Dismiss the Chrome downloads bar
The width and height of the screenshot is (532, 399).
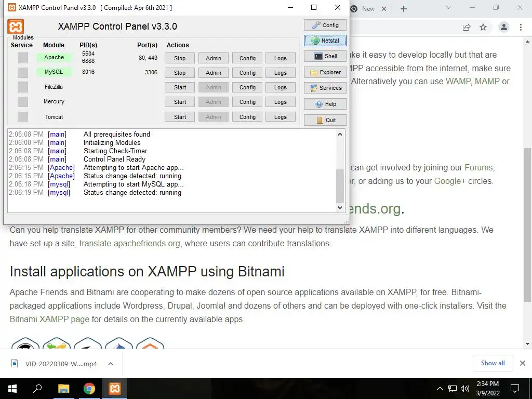[523, 363]
